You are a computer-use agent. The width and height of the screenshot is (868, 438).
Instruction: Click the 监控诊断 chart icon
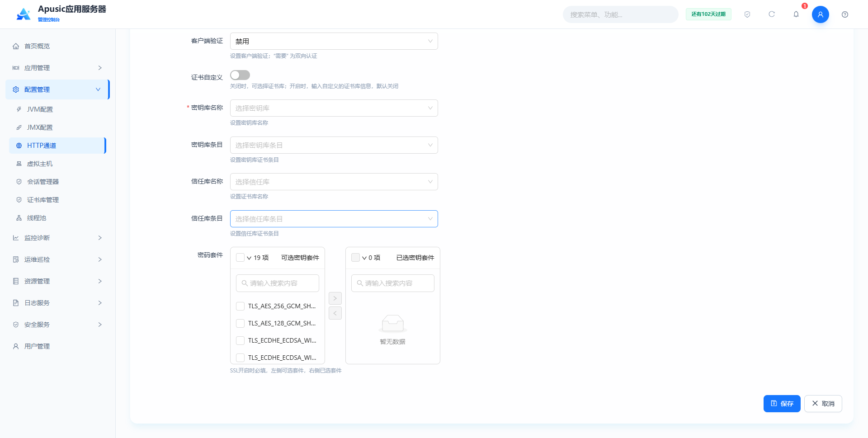click(x=16, y=238)
